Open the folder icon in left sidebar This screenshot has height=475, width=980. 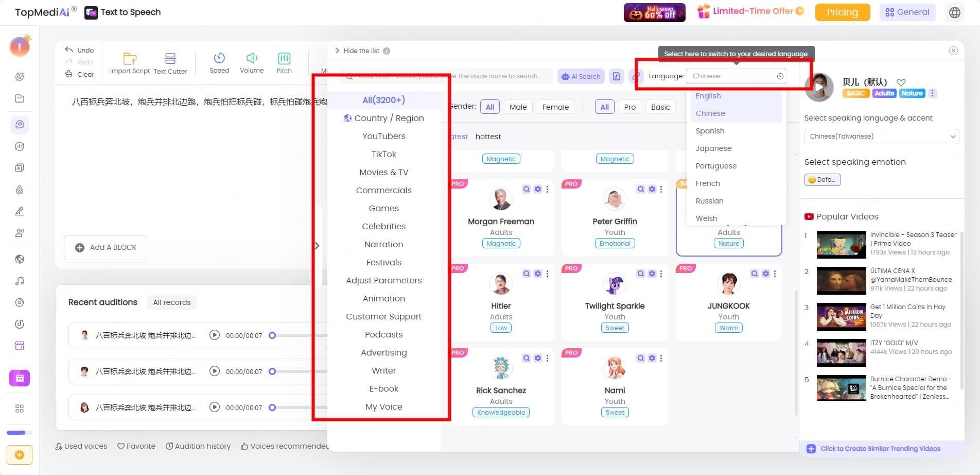pyautogui.click(x=20, y=98)
